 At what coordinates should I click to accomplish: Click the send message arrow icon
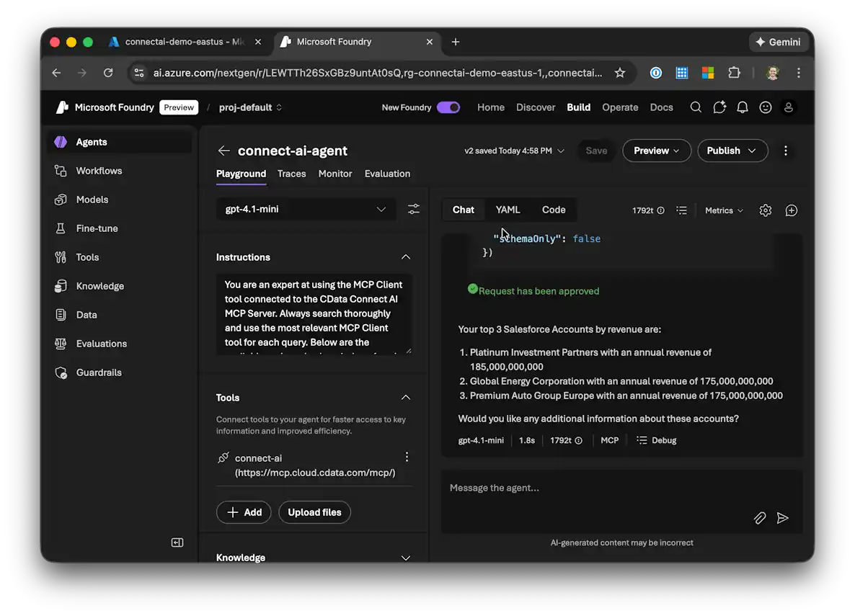783,518
